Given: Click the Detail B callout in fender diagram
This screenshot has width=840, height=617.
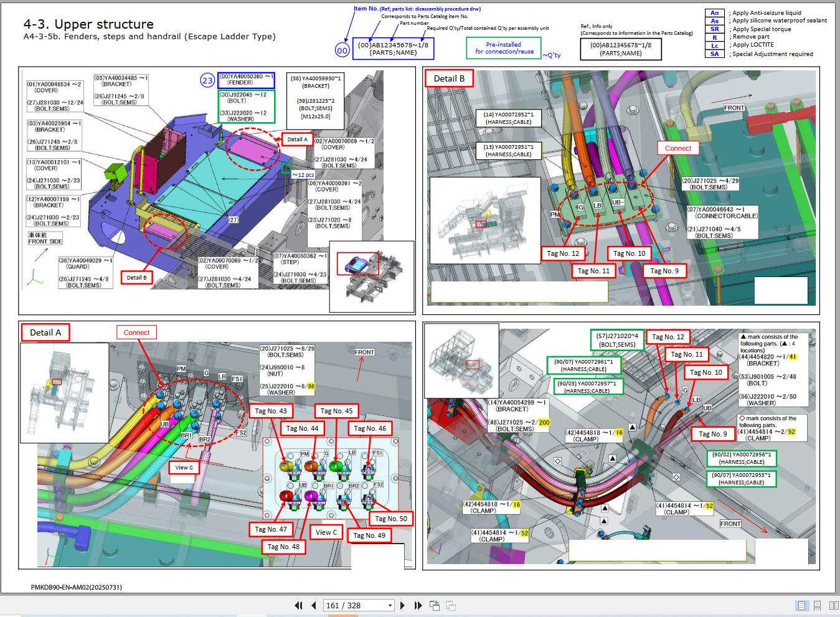Looking at the screenshot, I should point(136,278).
